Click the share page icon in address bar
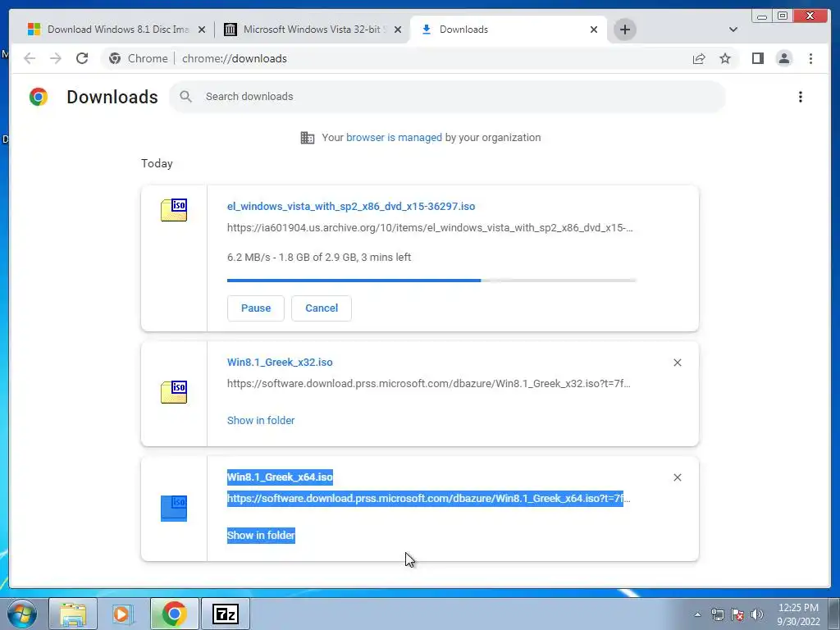 [x=699, y=58]
